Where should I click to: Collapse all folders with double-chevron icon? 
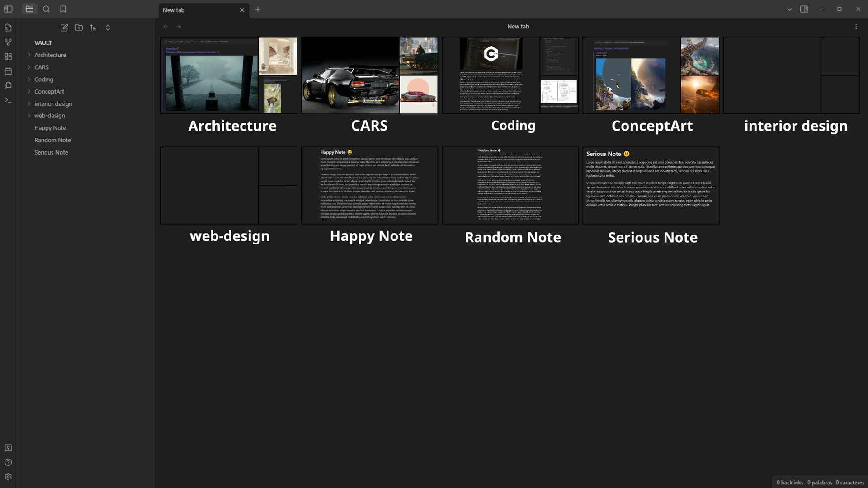[x=108, y=28]
